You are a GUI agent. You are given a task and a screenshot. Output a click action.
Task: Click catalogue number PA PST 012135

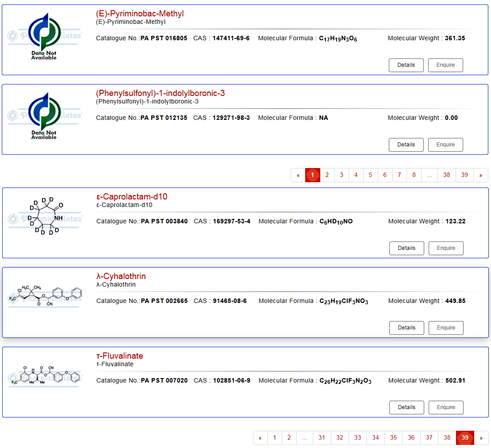pos(164,118)
